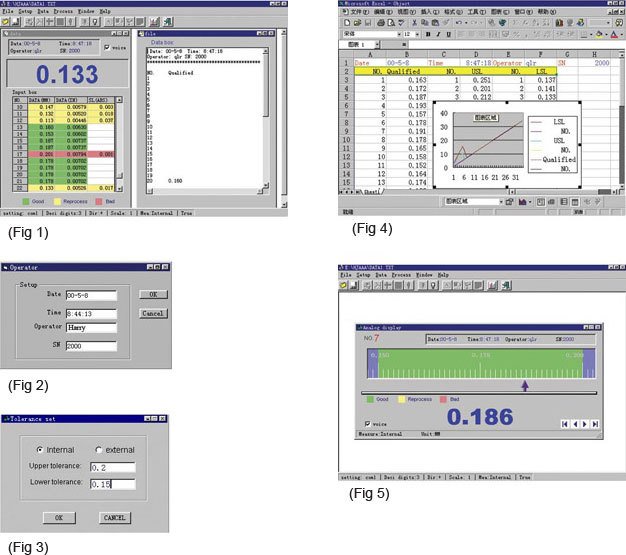Click the Cut scissors icon in Excel
Viewport: 626px width, 555px height.
pyautogui.click(x=415, y=23)
